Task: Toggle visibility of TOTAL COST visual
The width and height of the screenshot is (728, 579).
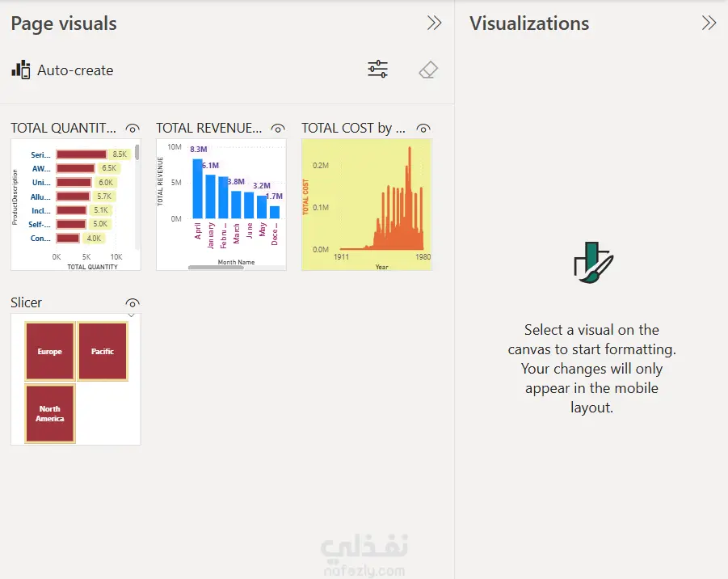Action: pos(423,128)
